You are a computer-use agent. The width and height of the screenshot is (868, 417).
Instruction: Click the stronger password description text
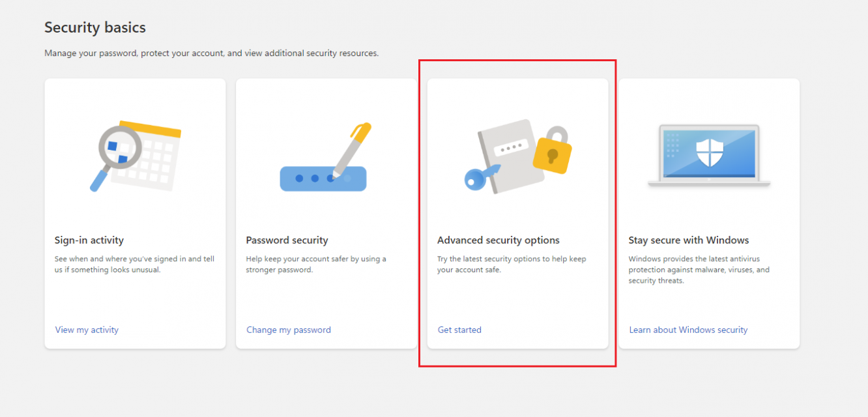coord(316,264)
